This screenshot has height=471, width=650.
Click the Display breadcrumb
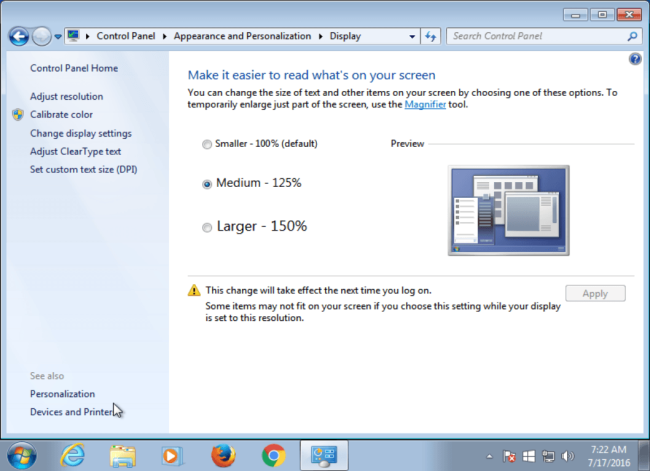pos(345,36)
